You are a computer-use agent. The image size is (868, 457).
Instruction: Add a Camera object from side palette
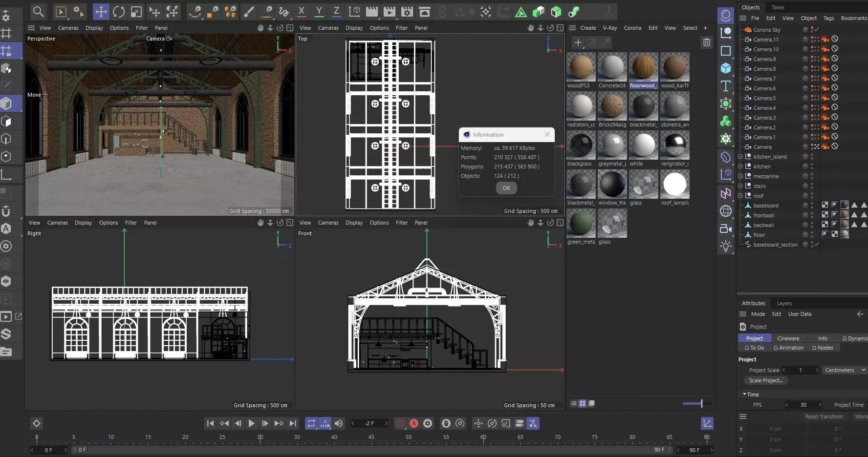pyautogui.click(x=726, y=228)
